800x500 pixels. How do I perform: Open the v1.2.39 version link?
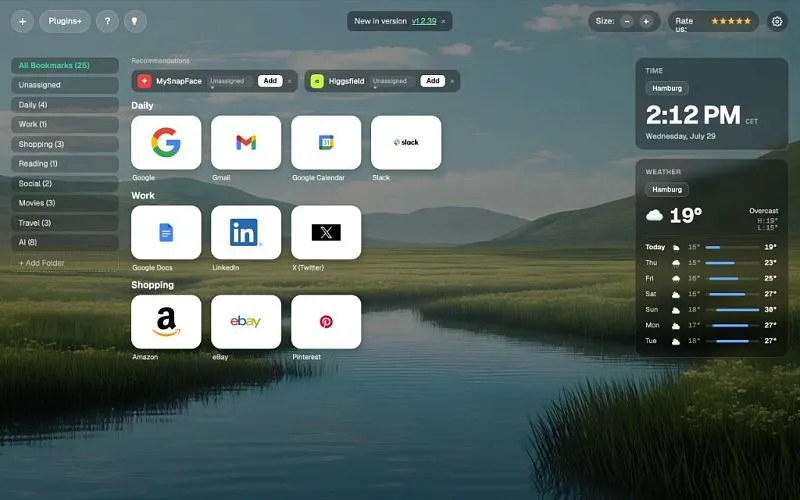(x=424, y=21)
